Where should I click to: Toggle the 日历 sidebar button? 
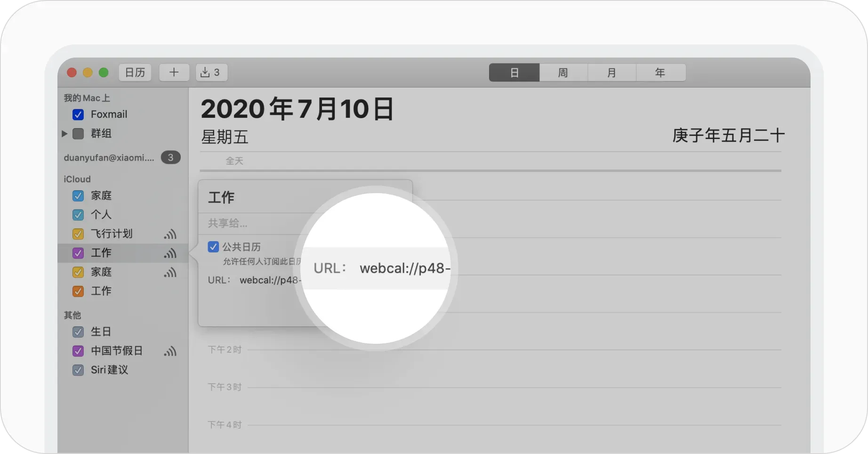[x=135, y=73]
